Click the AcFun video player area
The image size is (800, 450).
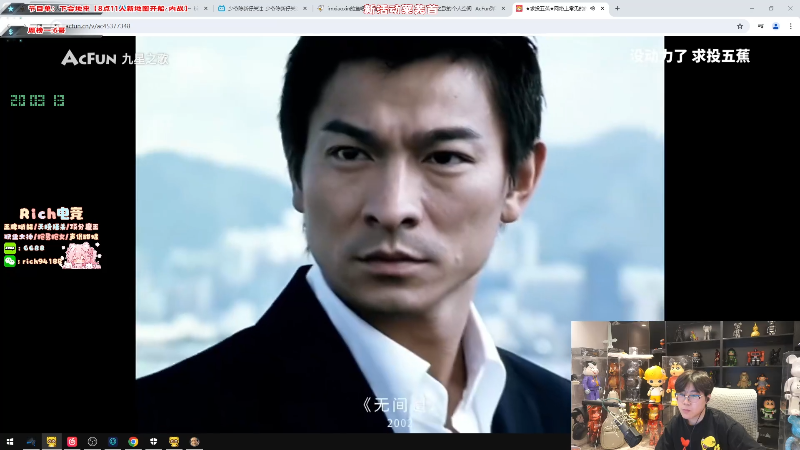399,234
